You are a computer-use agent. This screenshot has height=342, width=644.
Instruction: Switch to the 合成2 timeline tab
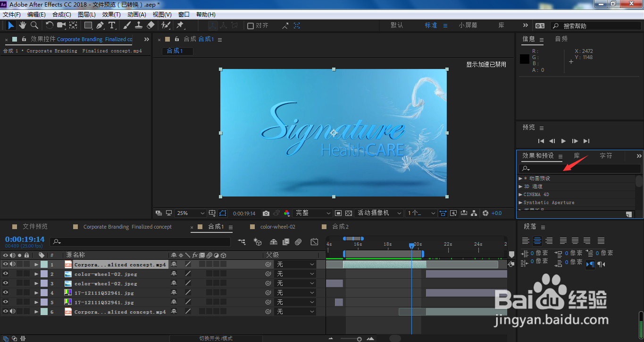pyautogui.click(x=340, y=227)
